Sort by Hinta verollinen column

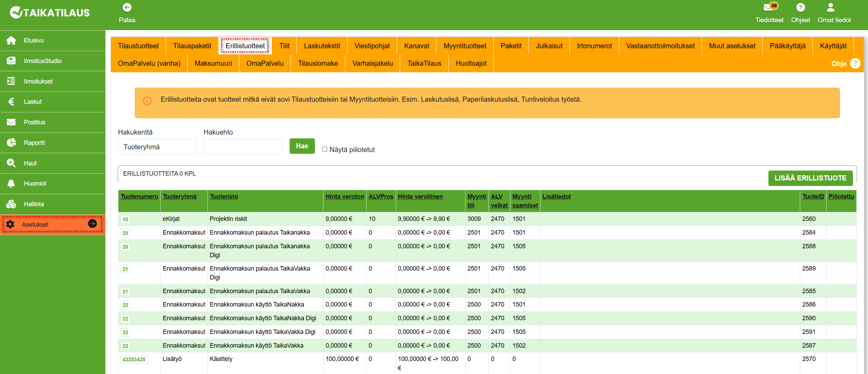point(420,197)
